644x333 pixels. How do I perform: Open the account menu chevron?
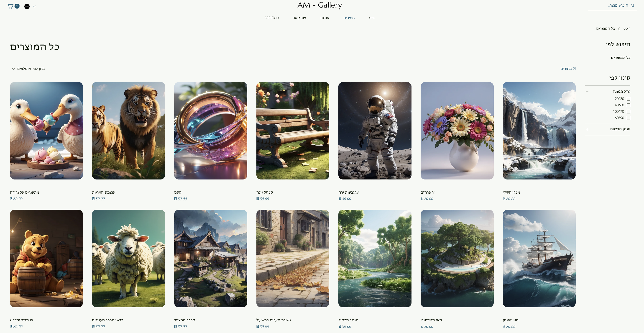35,7
